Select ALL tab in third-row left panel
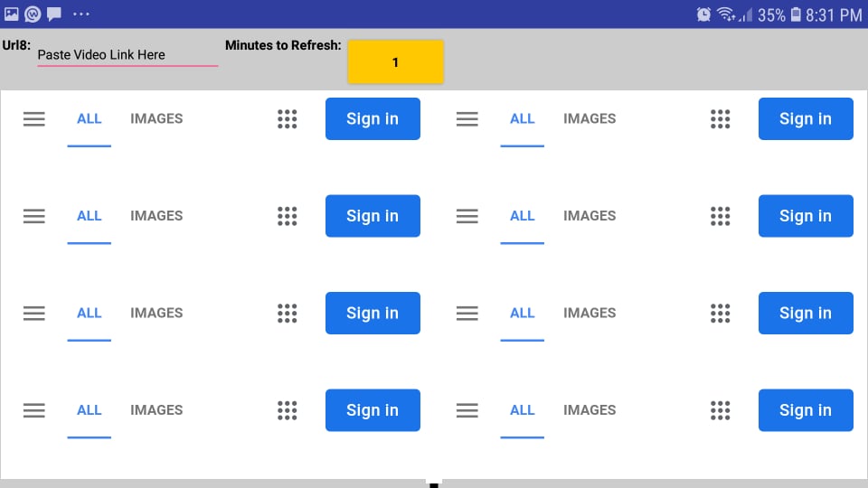 click(x=90, y=314)
